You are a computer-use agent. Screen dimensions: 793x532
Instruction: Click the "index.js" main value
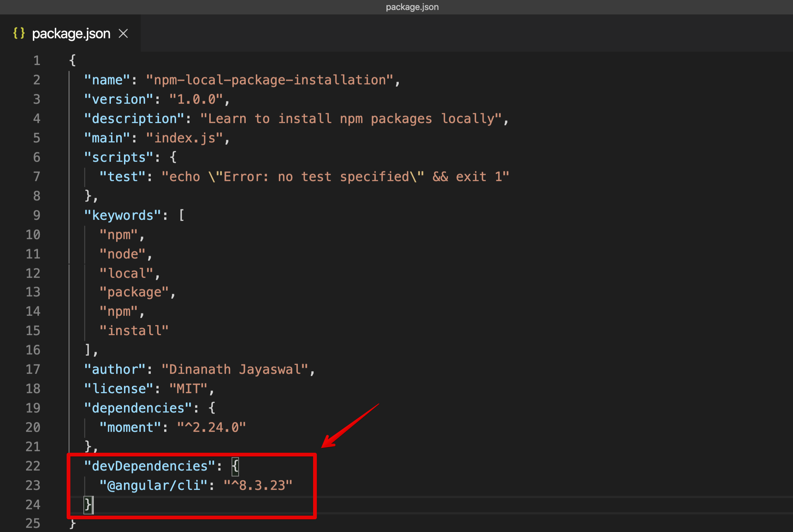[x=185, y=138]
